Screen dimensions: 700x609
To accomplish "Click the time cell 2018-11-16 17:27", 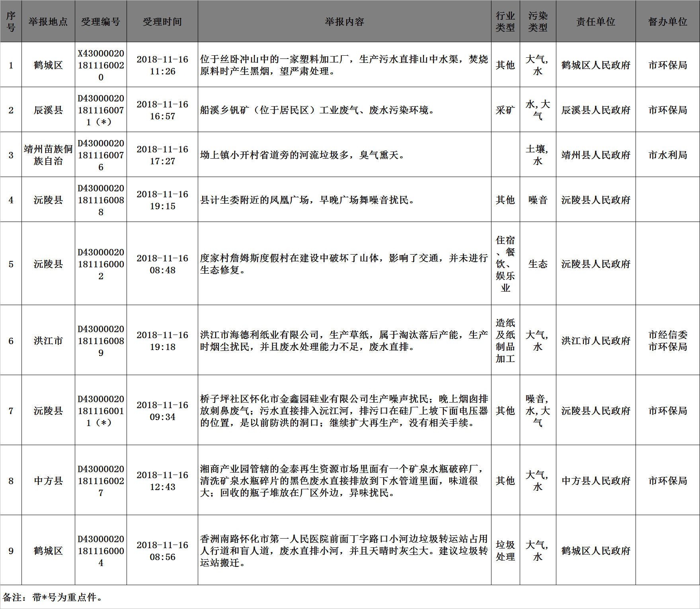I will pos(162,155).
